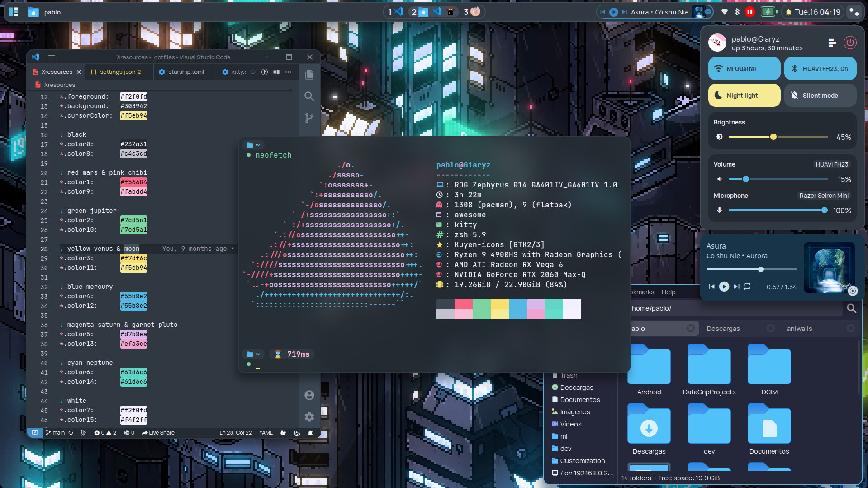This screenshot has width=868, height=488.
Task: Mute volume speaker icon
Action: 719,179
